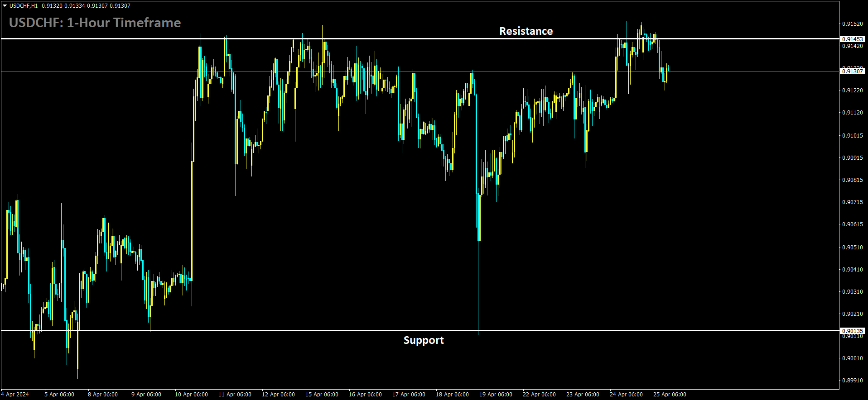Click the 0.91453 resistance price tag
868x400 pixels.
[x=853, y=39]
